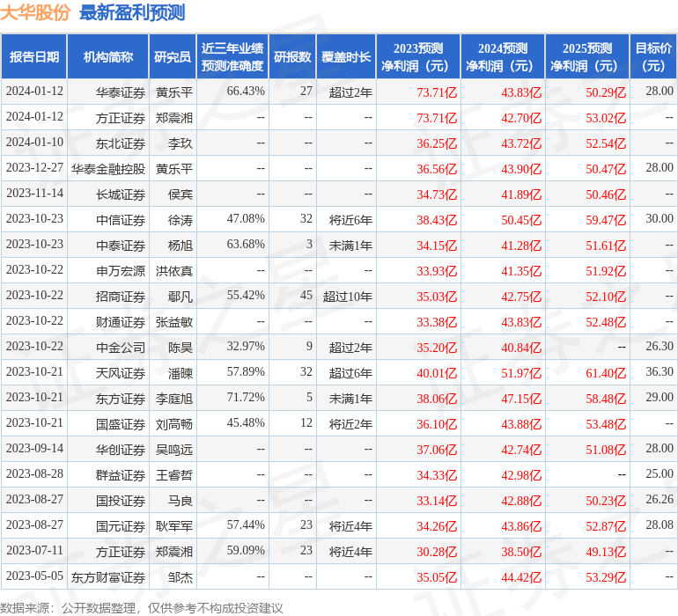
Task: Click the 40.01亿 2023 profit value
Action: click(437, 372)
